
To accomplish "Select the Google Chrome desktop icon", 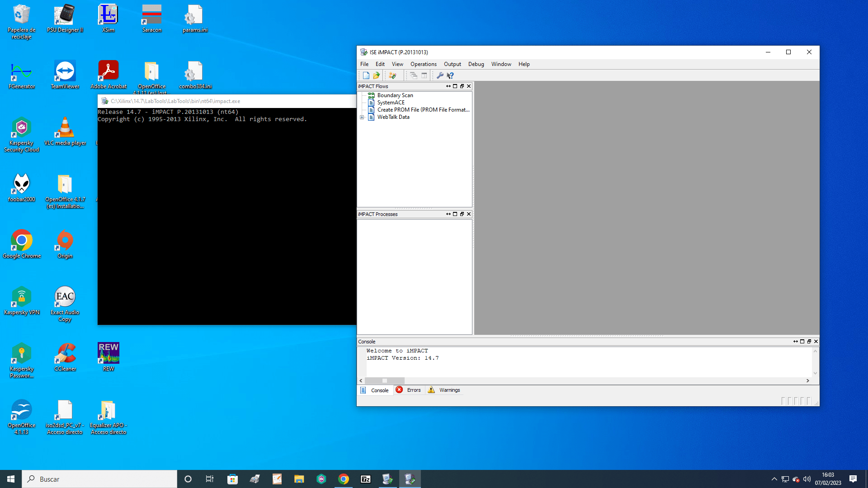I will click(22, 244).
